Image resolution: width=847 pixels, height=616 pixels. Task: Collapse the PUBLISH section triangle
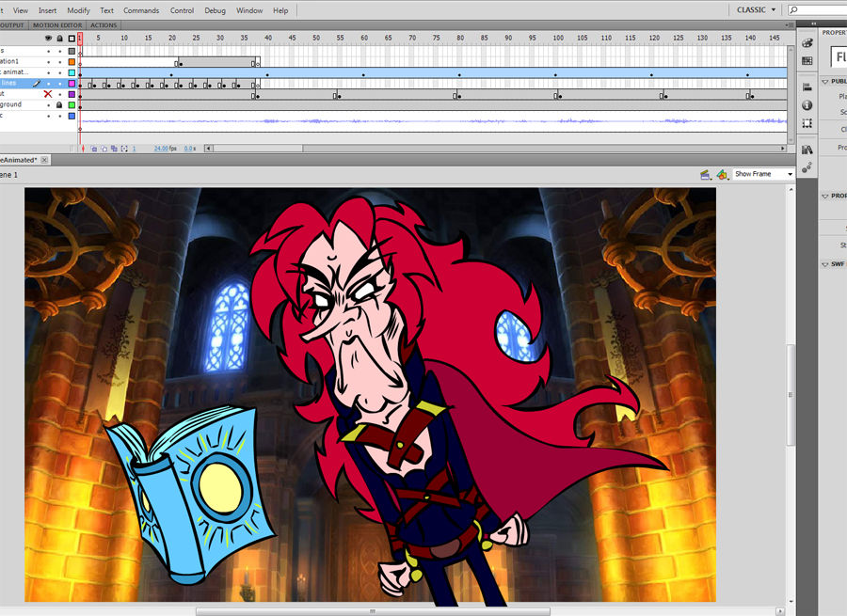tap(825, 82)
